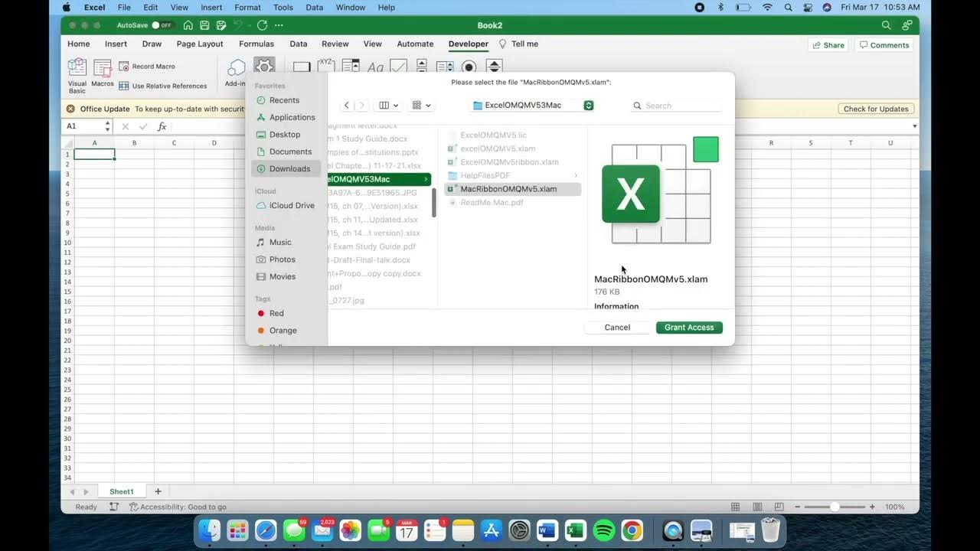The height and width of the screenshot is (551, 980).
Task: Click the zoom slider
Action: (835, 507)
